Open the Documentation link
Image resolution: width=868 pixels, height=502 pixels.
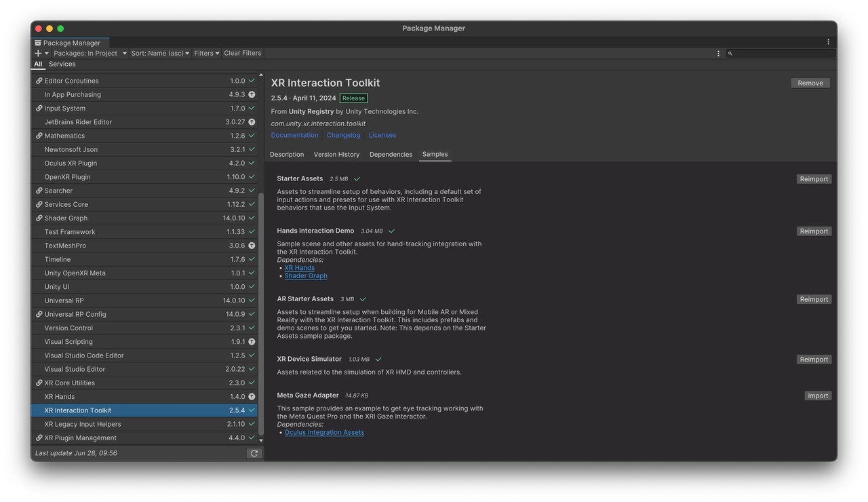[x=294, y=135]
